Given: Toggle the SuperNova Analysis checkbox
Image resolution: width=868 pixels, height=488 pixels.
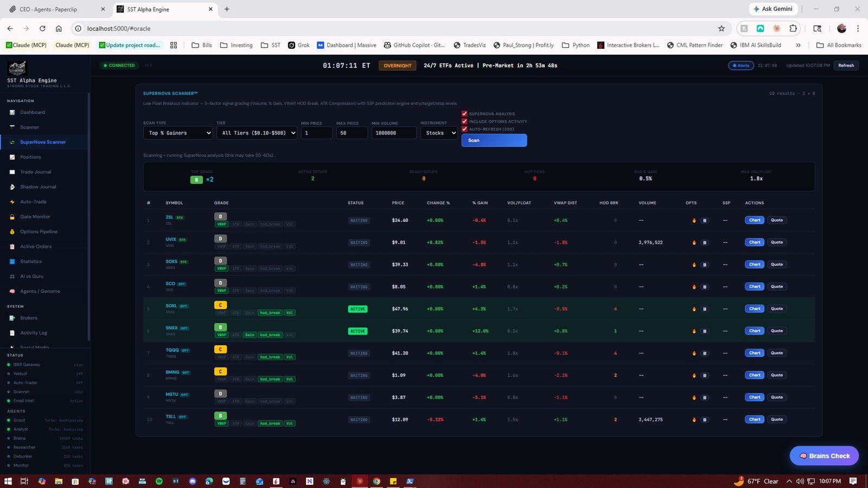Looking at the screenshot, I should pos(464,114).
